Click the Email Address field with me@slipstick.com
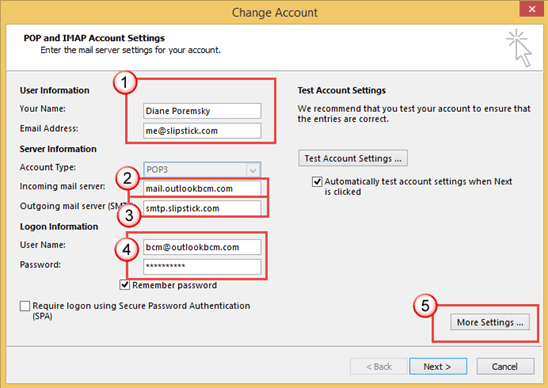Viewport: 548px width, 388px height. pos(202,131)
